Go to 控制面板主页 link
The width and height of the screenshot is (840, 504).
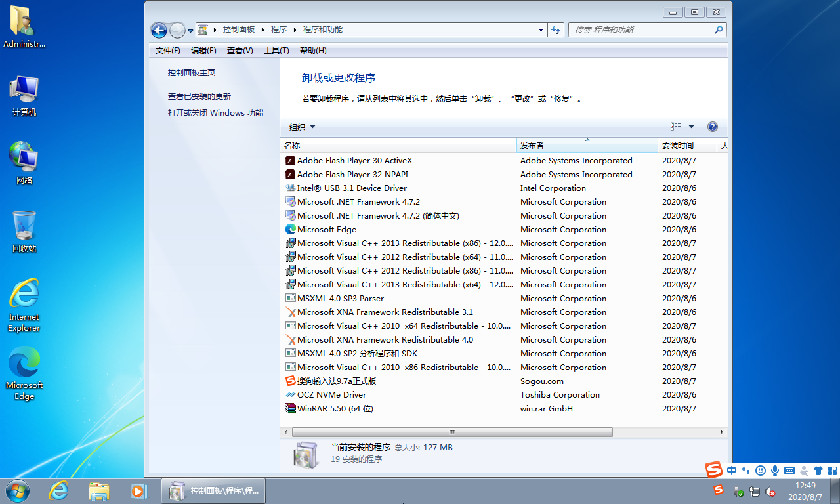point(192,73)
